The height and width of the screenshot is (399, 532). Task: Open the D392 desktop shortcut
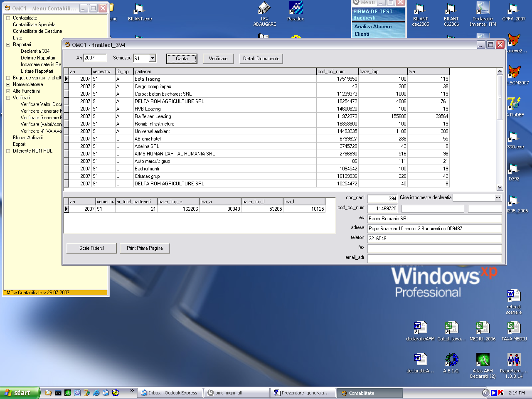514,172
